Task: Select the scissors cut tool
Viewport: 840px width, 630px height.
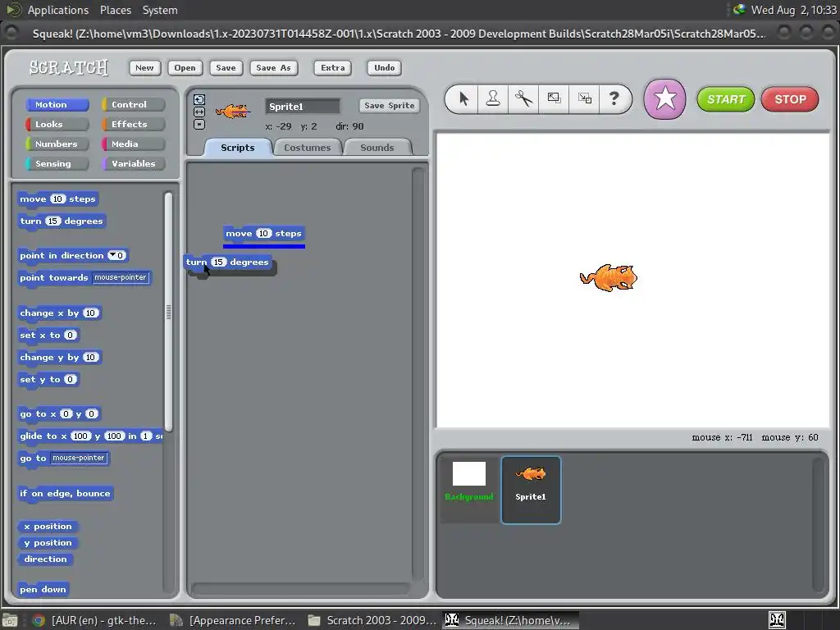Action: (x=523, y=98)
